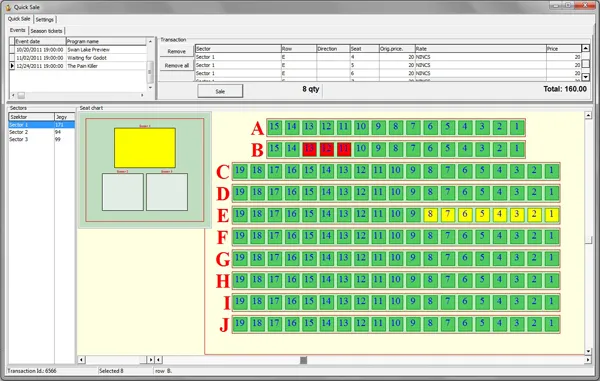Select Sector 1 in the sectors list

point(42,125)
